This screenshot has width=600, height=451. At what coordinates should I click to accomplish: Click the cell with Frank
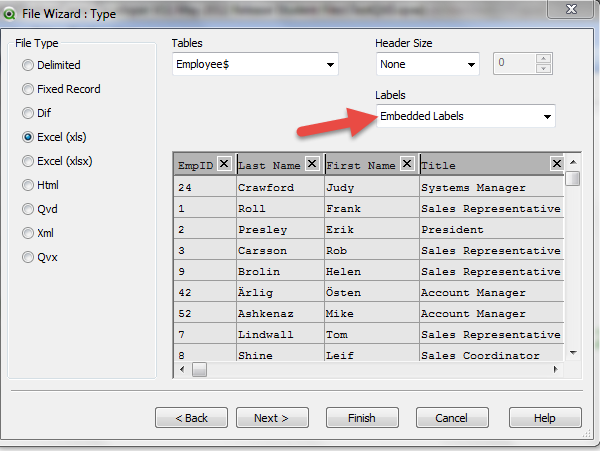372,208
